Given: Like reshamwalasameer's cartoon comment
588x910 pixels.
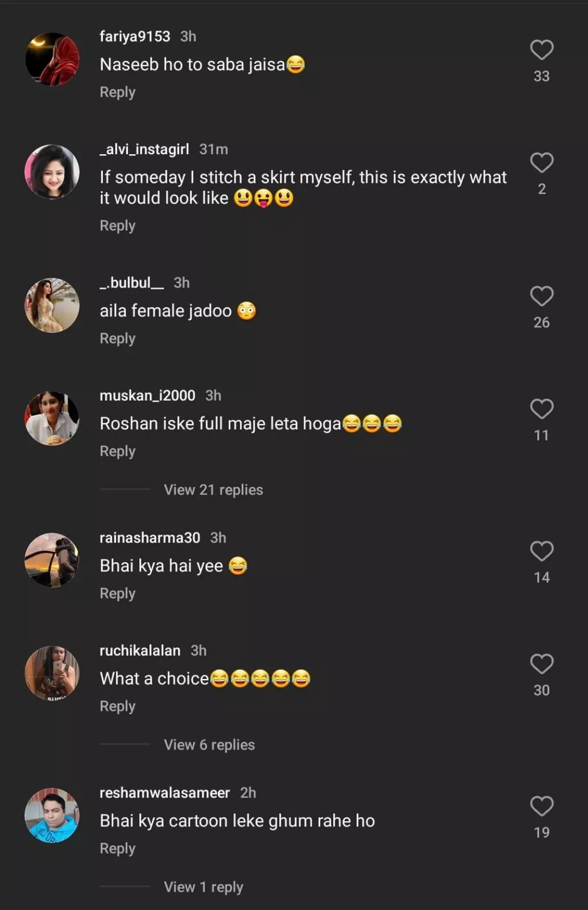Looking at the screenshot, I should pyautogui.click(x=541, y=806).
